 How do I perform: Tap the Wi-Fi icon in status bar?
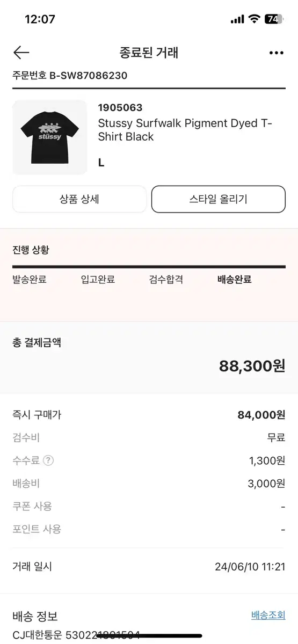click(253, 19)
